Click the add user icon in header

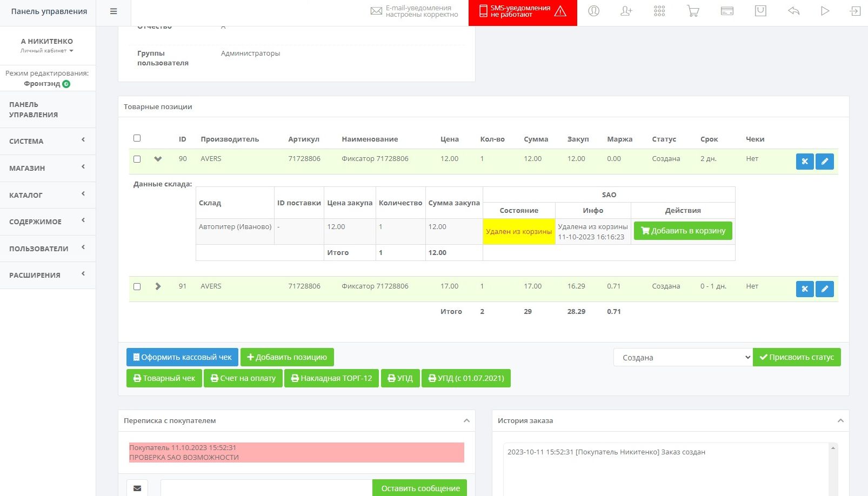626,11
